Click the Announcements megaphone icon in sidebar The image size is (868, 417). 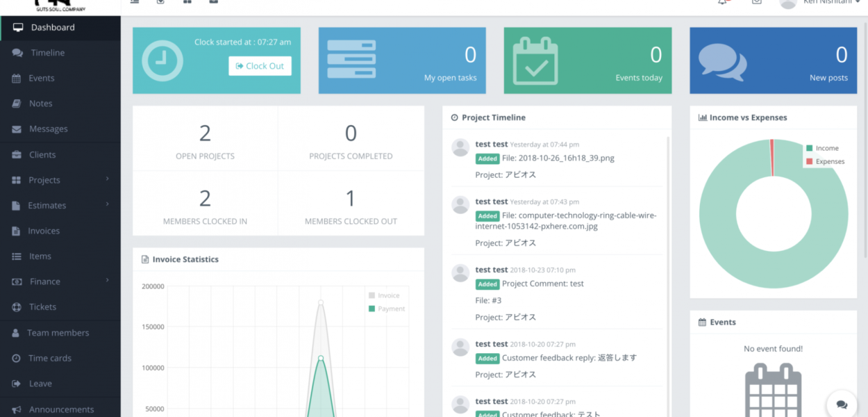[16, 409]
